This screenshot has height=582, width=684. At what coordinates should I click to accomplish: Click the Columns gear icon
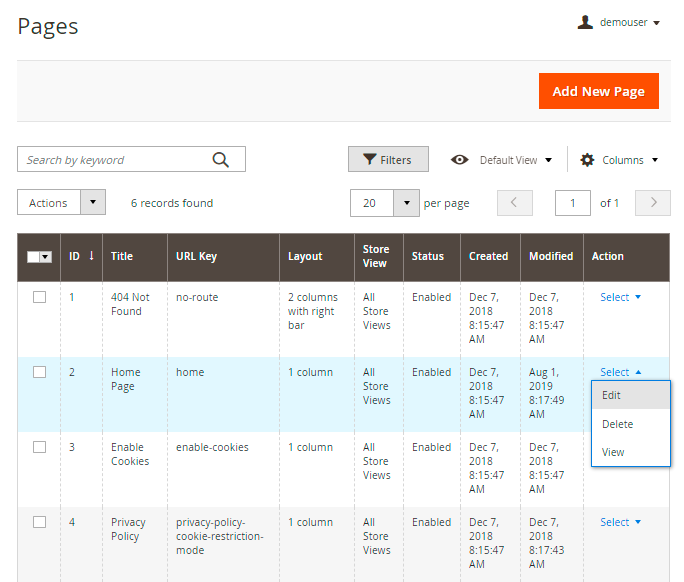point(587,160)
